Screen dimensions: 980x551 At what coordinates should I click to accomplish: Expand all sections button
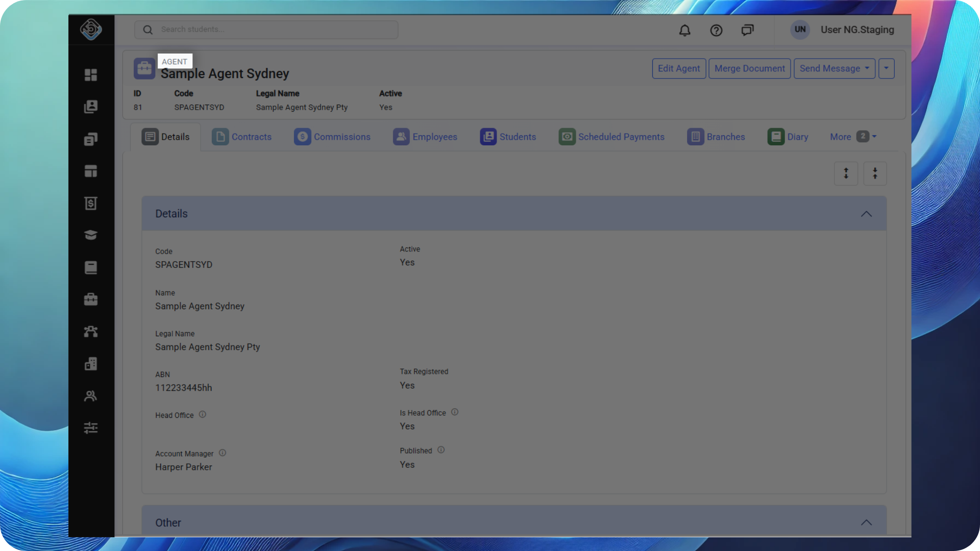(x=846, y=173)
